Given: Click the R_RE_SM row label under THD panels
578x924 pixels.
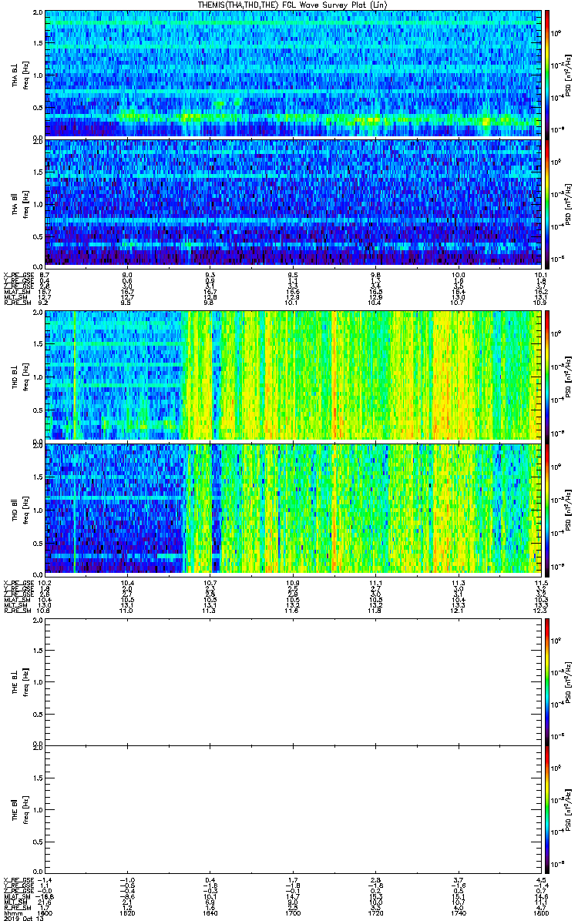Looking at the screenshot, I should [17, 609].
